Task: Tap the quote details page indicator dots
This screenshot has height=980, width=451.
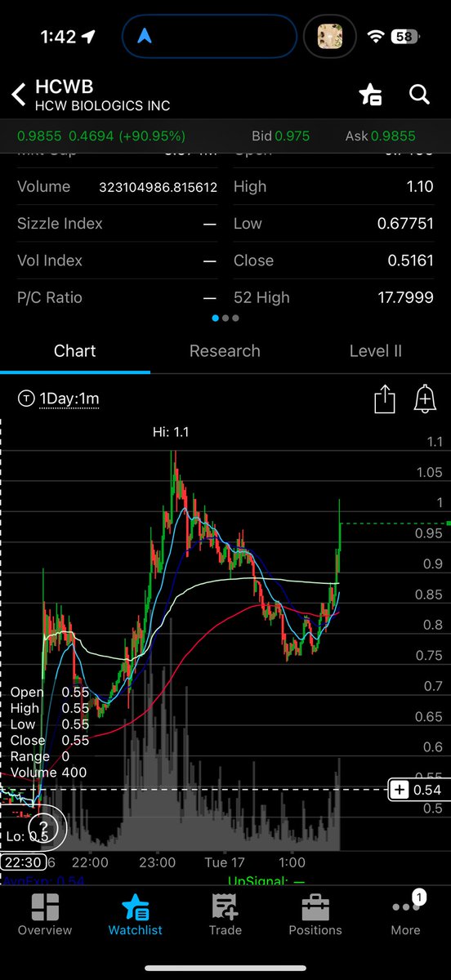Action: 225,318
